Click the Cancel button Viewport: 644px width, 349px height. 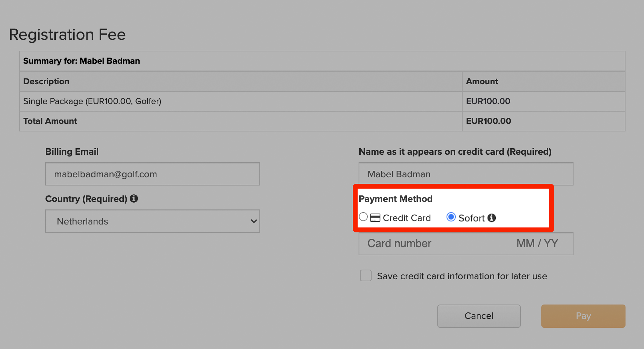click(479, 316)
